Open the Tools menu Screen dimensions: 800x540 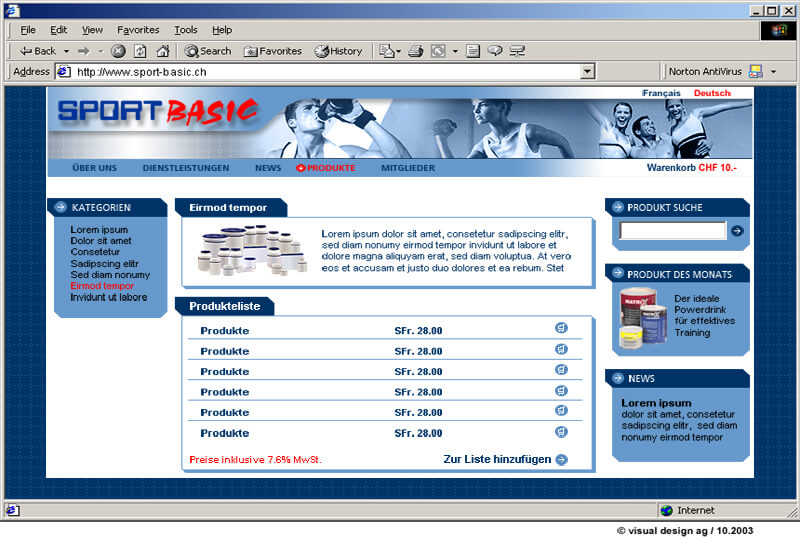click(x=186, y=30)
